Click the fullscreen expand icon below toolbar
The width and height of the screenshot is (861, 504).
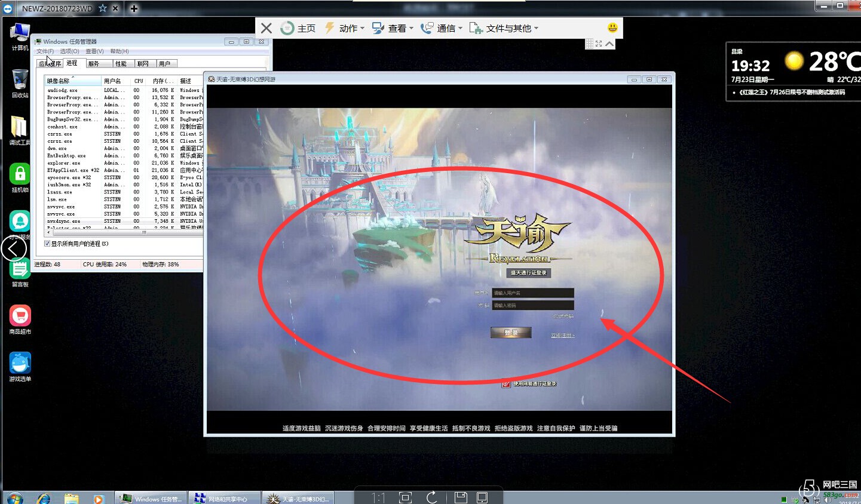599,44
